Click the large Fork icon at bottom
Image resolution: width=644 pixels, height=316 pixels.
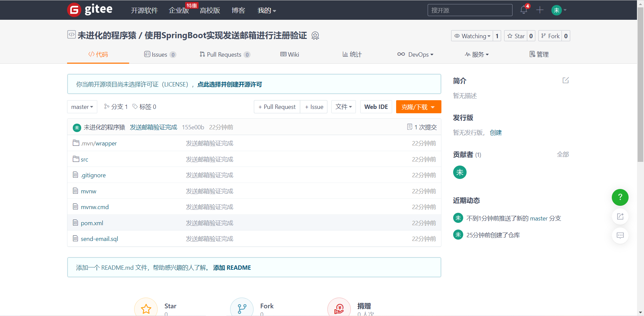point(242,308)
